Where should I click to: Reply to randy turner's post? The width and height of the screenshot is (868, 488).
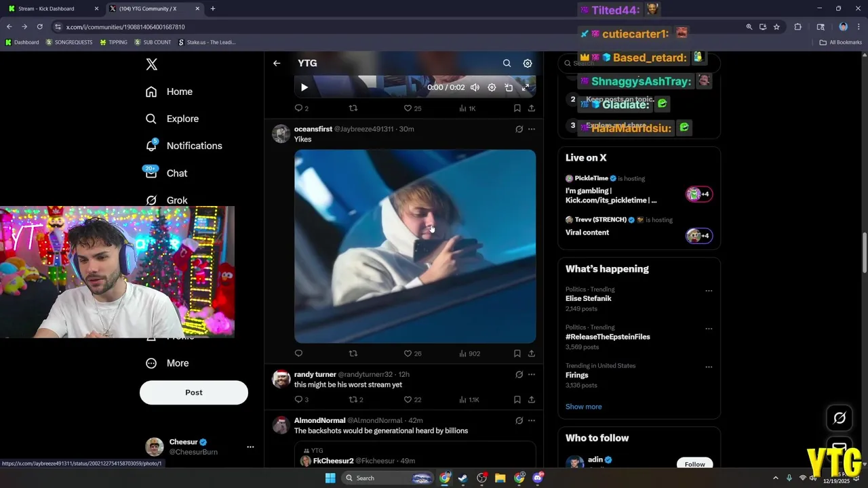click(x=301, y=400)
